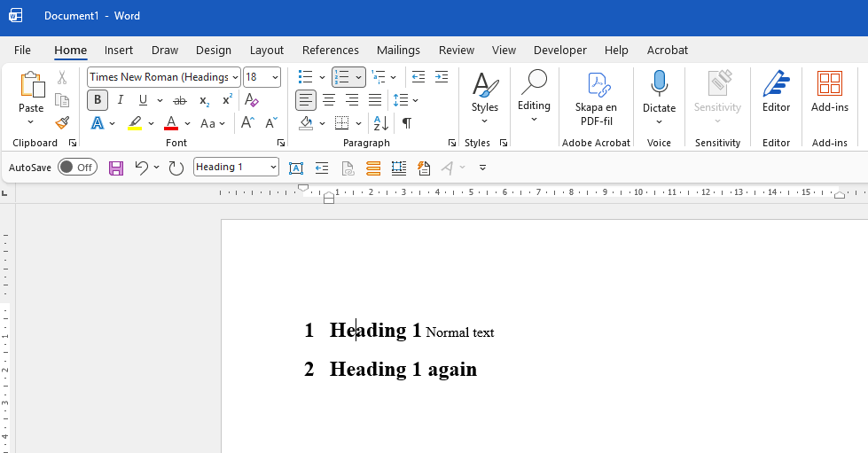Toggle Bold formatting off

point(98,100)
